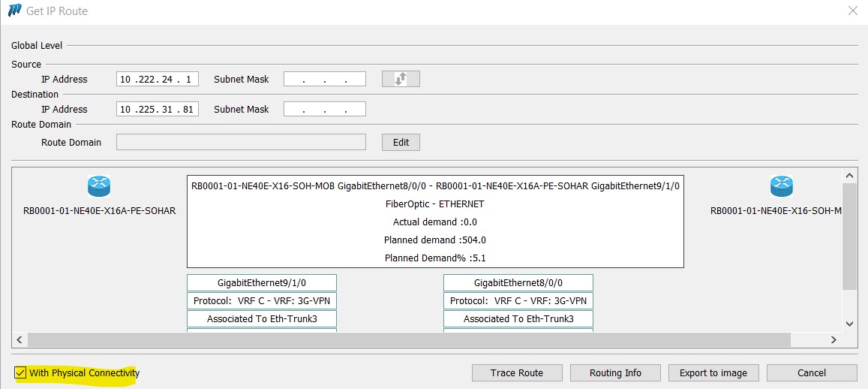The width and height of the screenshot is (868, 389).
Task: Focus the Destination Subnet Mask field
Action: (324, 109)
